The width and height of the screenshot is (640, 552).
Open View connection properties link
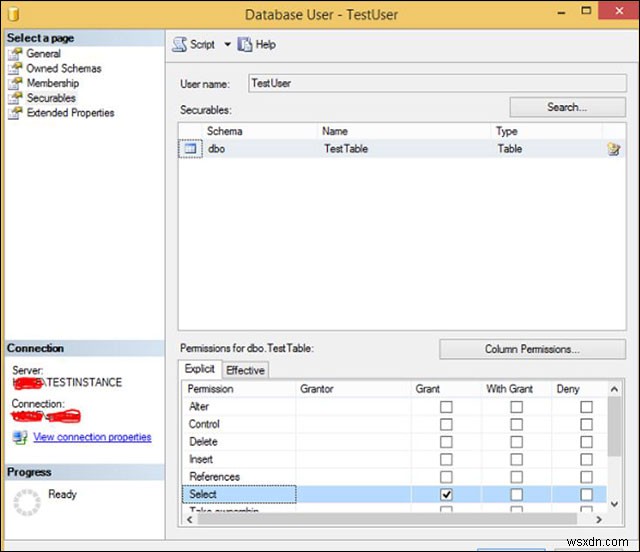(92, 437)
